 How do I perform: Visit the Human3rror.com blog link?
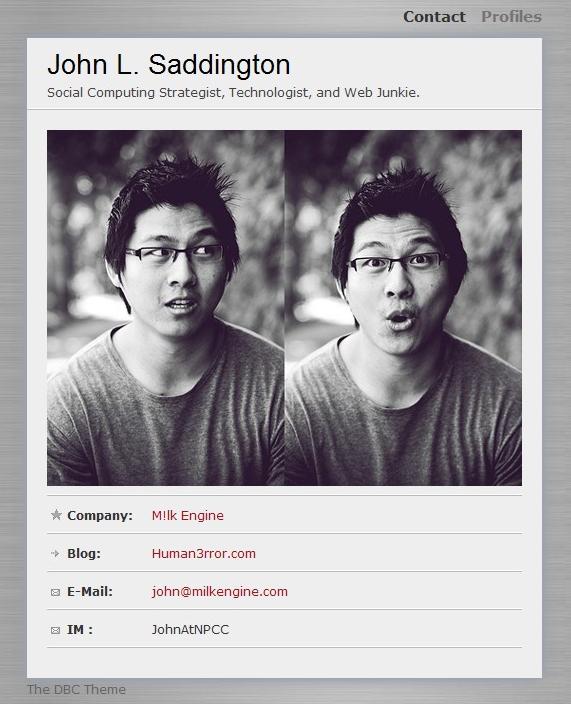tap(204, 554)
